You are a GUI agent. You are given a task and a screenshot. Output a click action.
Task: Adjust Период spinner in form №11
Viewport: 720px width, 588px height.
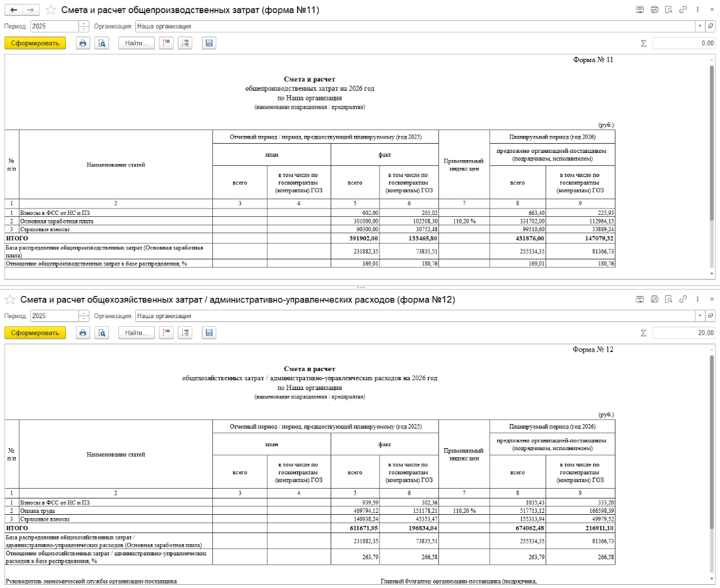click(x=84, y=26)
